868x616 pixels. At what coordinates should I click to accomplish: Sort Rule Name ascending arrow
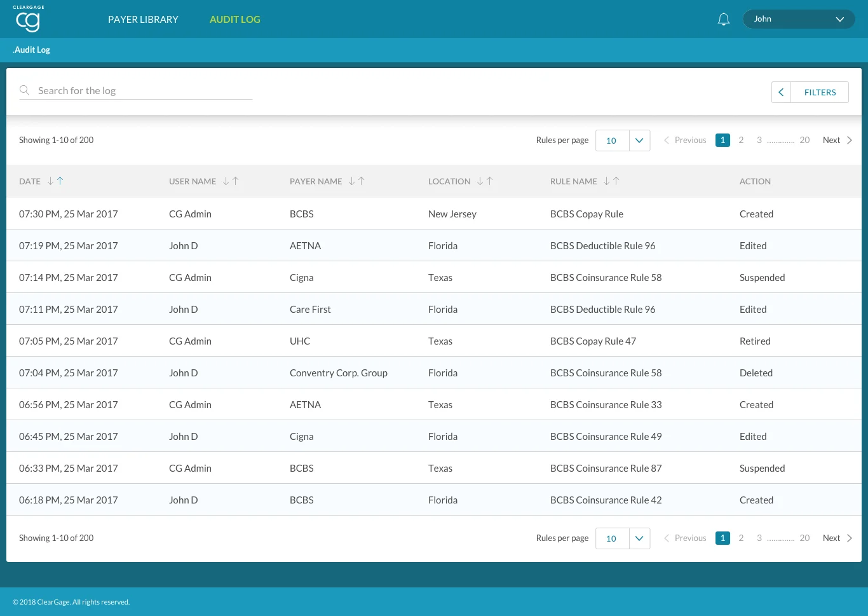pyautogui.click(x=616, y=181)
